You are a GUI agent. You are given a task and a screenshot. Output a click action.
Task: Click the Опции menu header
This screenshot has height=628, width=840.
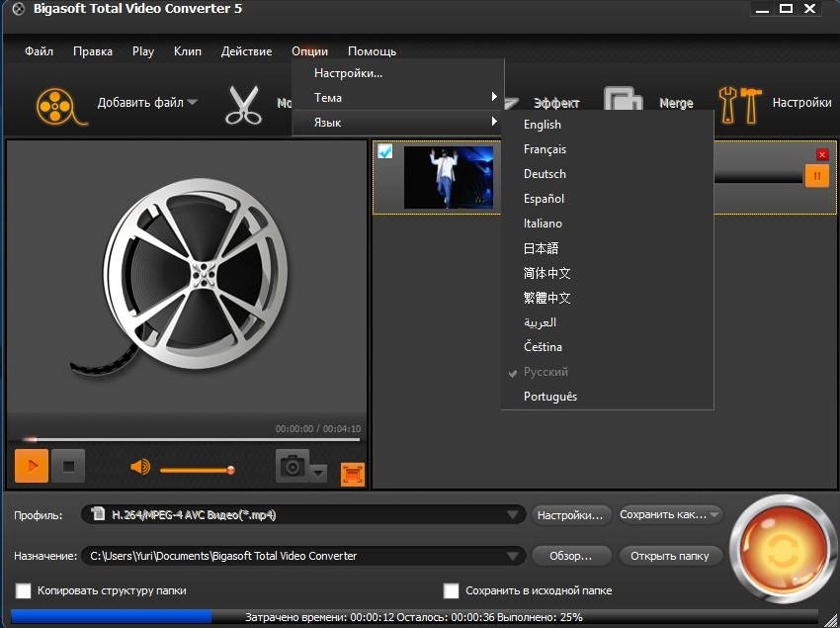click(309, 51)
